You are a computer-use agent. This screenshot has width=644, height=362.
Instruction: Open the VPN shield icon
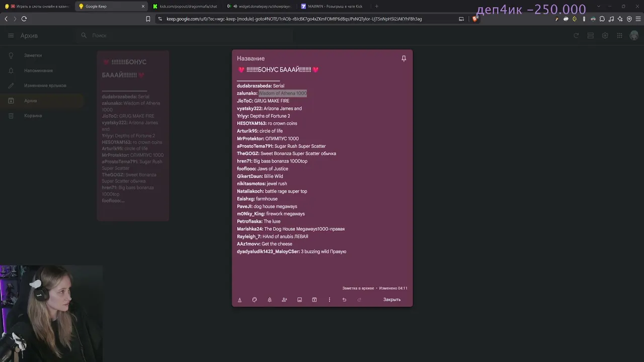(x=629, y=19)
